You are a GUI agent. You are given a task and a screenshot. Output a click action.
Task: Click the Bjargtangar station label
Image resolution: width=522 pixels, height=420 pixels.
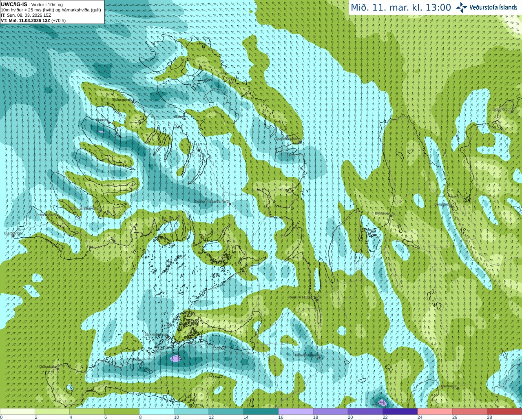coord(13,233)
